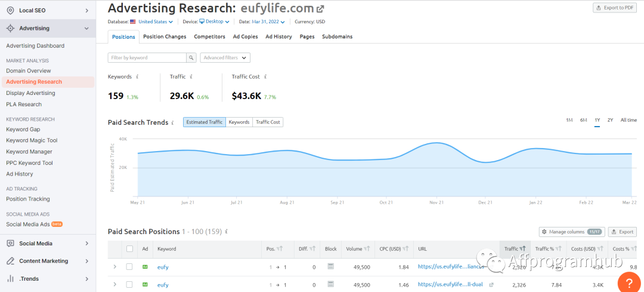Click the Content Marketing pencil icon
The height and width of the screenshot is (292, 644).
point(11,261)
